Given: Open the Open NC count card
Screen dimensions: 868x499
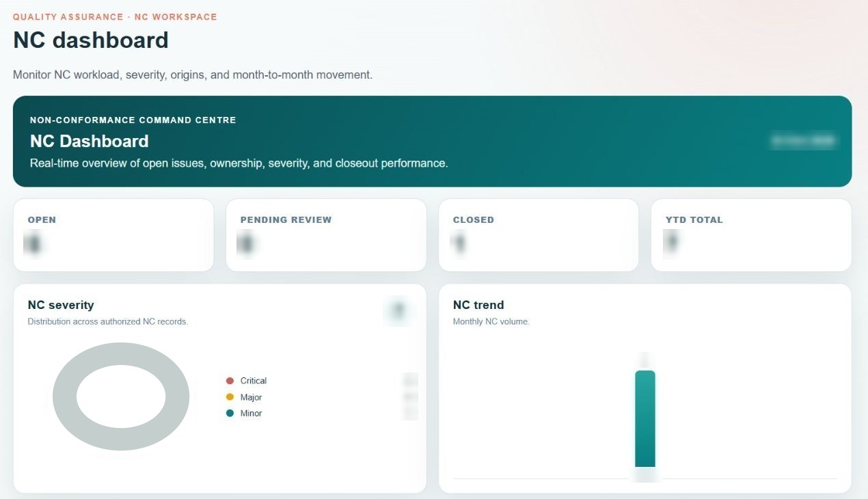Looking at the screenshot, I should click(113, 235).
